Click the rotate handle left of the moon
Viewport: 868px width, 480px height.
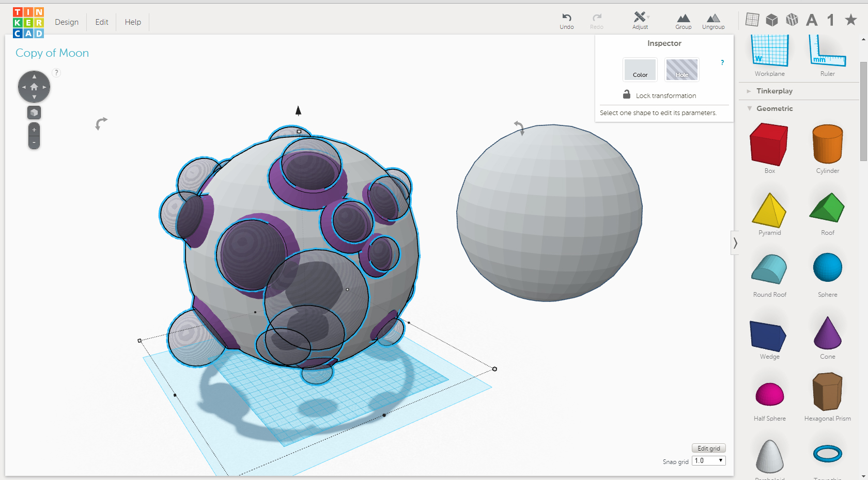point(101,123)
